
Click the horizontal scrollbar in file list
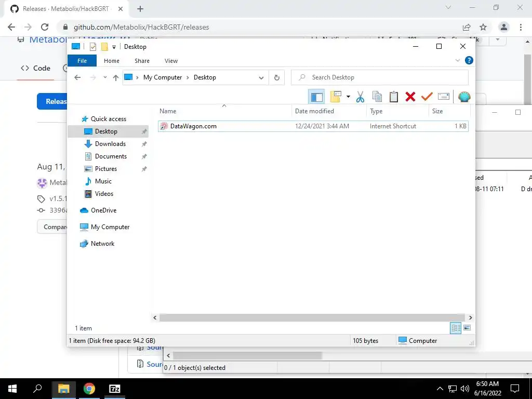coord(312,317)
